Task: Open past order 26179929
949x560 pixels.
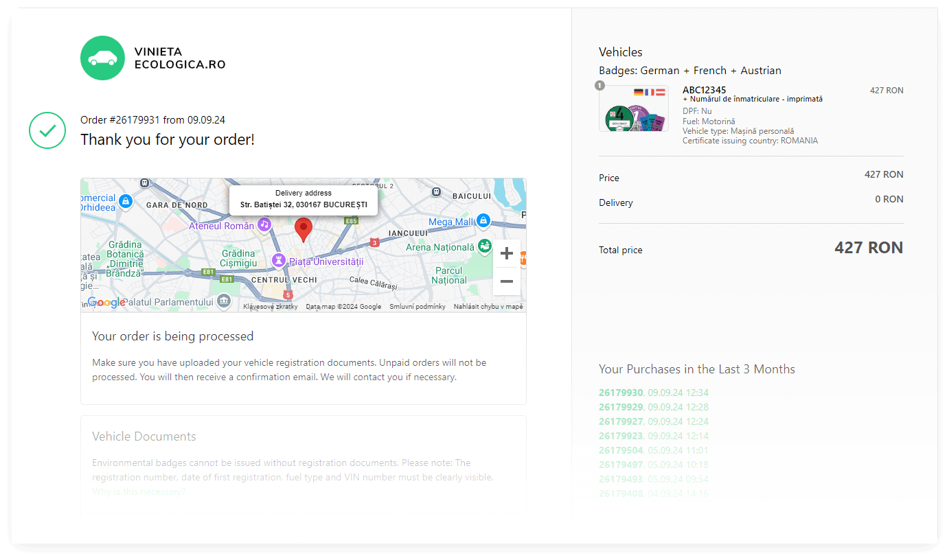Action: (x=621, y=407)
